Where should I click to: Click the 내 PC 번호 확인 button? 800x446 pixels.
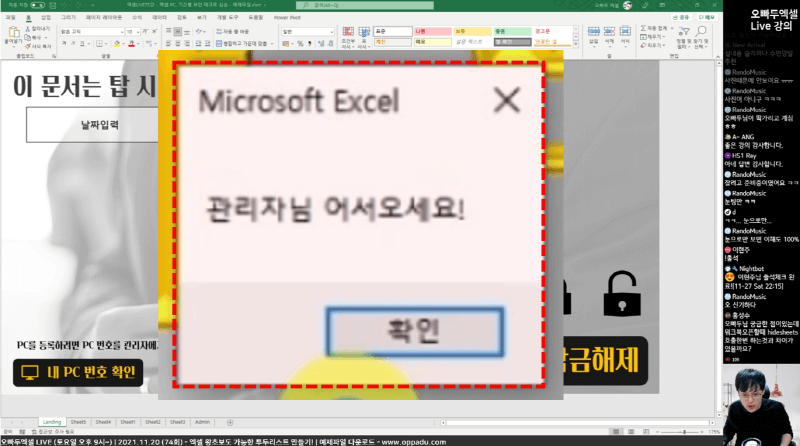pyautogui.click(x=78, y=373)
